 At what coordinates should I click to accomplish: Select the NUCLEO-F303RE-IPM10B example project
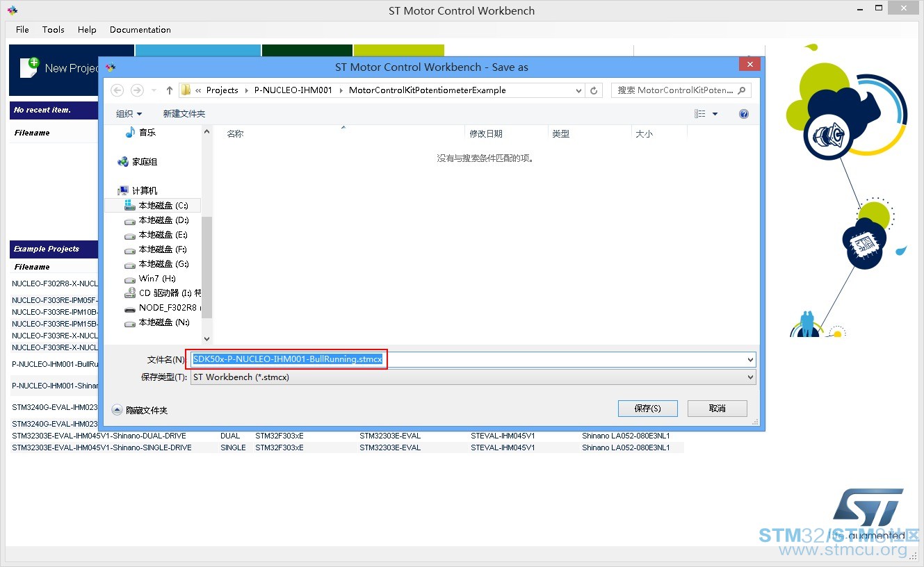click(x=55, y=312)
